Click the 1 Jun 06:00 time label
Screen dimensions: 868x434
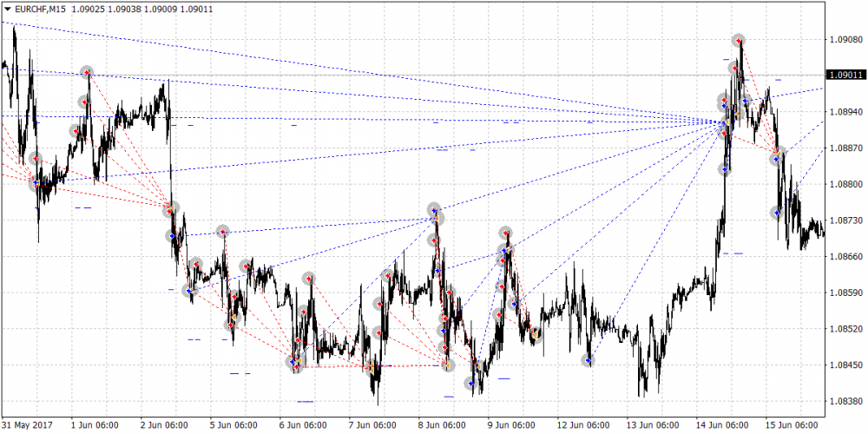(x=95, y=425)
